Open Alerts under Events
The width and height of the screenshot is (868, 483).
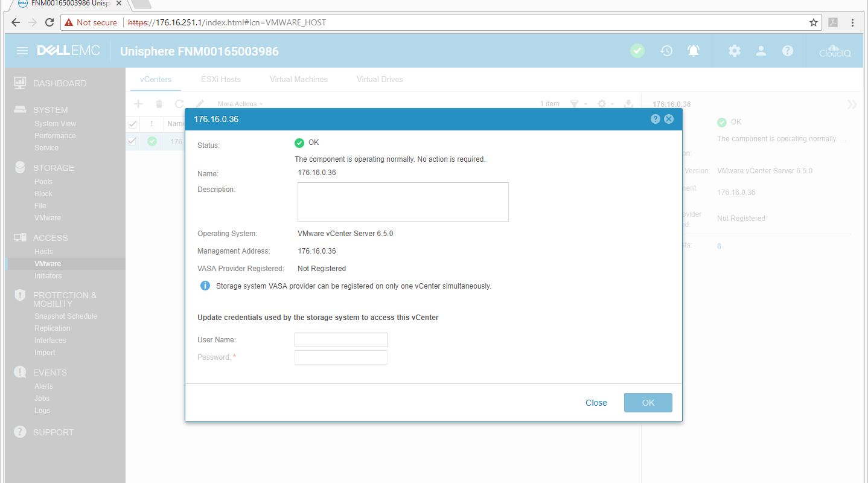coord(43,386)
